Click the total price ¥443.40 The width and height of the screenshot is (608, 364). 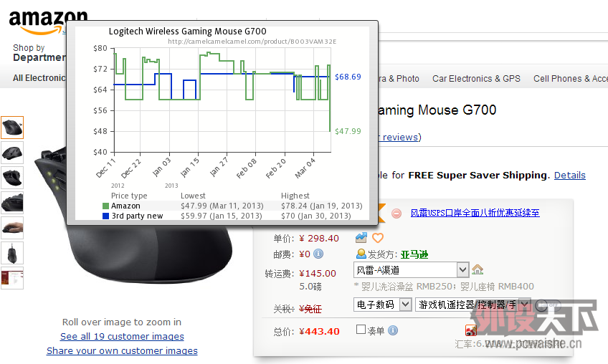click(319, 332)
